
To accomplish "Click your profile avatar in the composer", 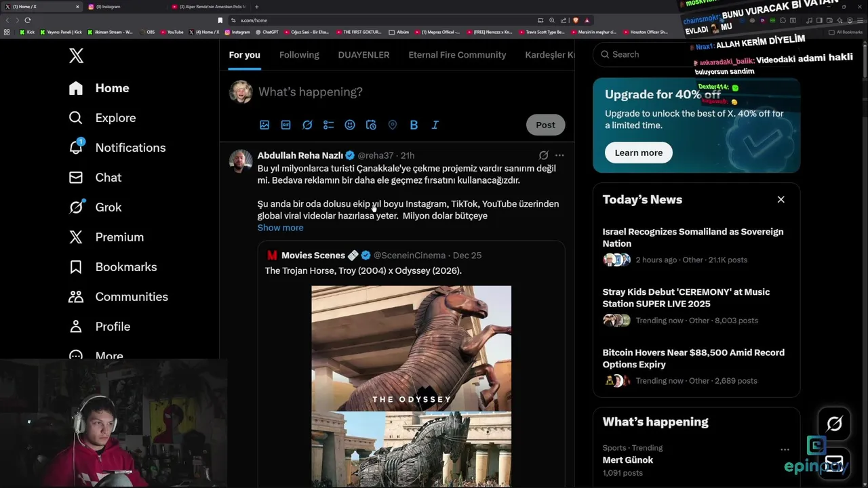I will pyautogui.click(x=241, y=91).
